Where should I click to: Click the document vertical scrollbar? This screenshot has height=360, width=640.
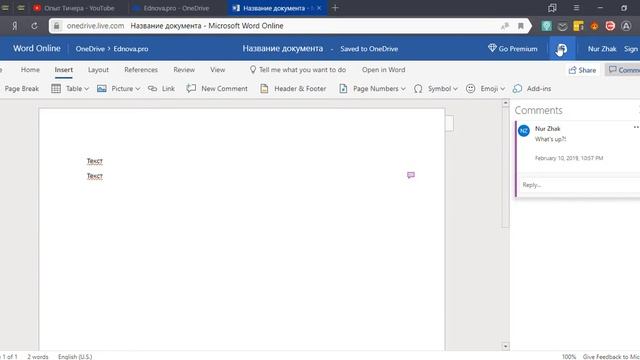[505, 167]
